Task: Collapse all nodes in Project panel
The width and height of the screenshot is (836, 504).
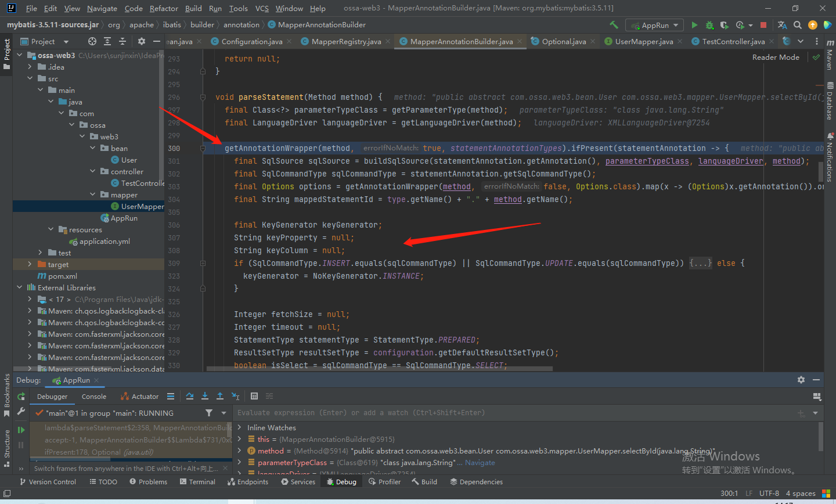Action: 122,41
